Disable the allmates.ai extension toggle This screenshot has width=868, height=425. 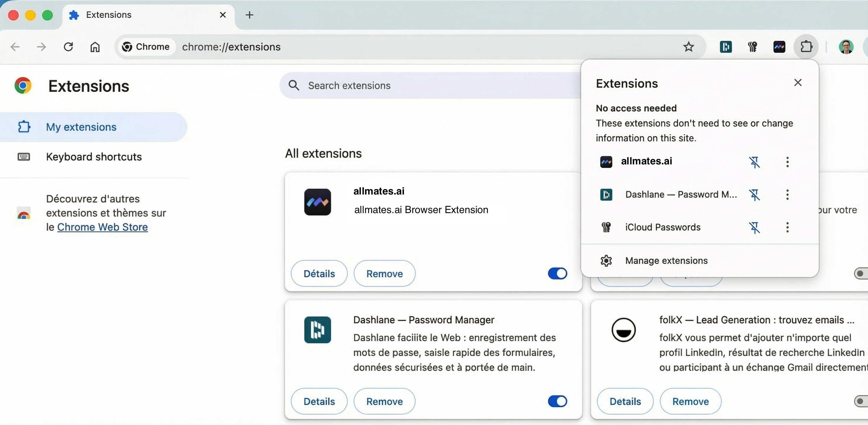[x=557, y=274]
